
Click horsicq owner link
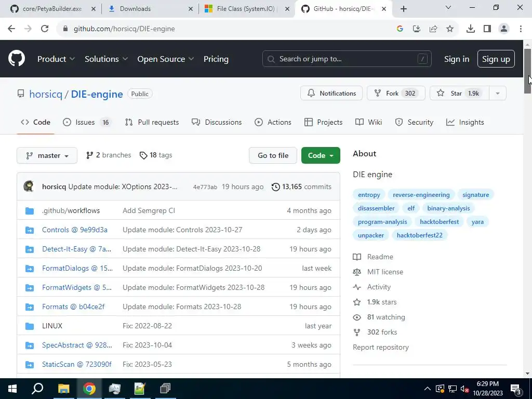tap(46, 94)
